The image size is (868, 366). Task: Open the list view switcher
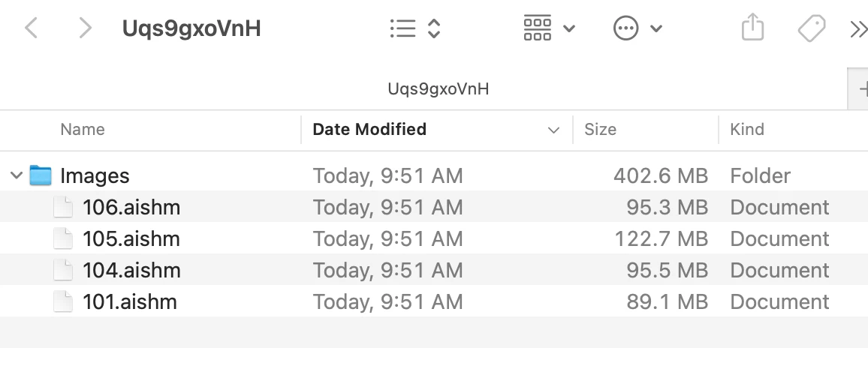tap(415, 28)
